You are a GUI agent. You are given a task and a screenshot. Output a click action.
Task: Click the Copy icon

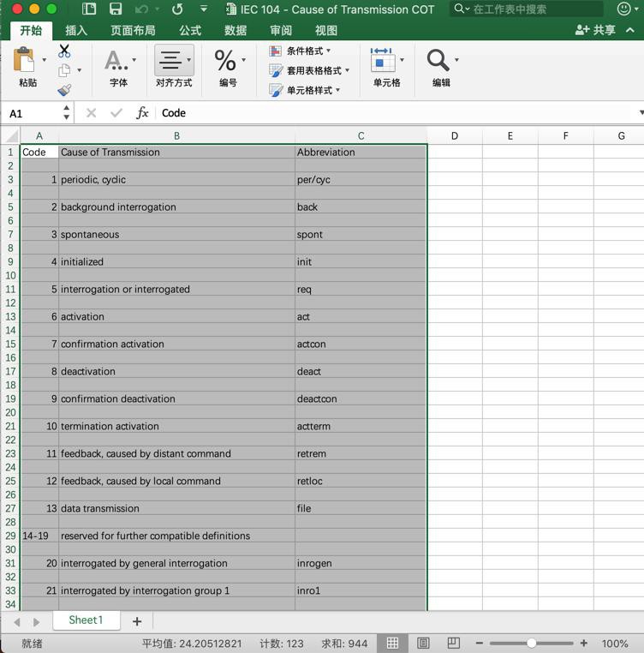pos(63,70)
